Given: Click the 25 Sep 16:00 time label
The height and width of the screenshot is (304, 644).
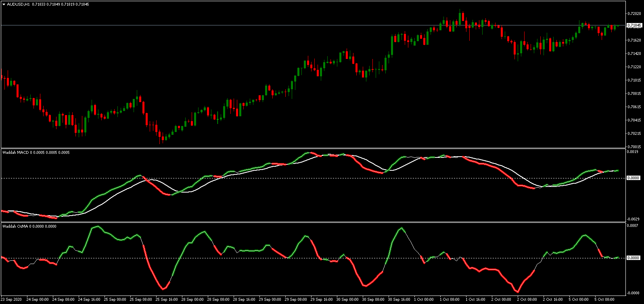Looking at the screenshot, I should (167, 300).
